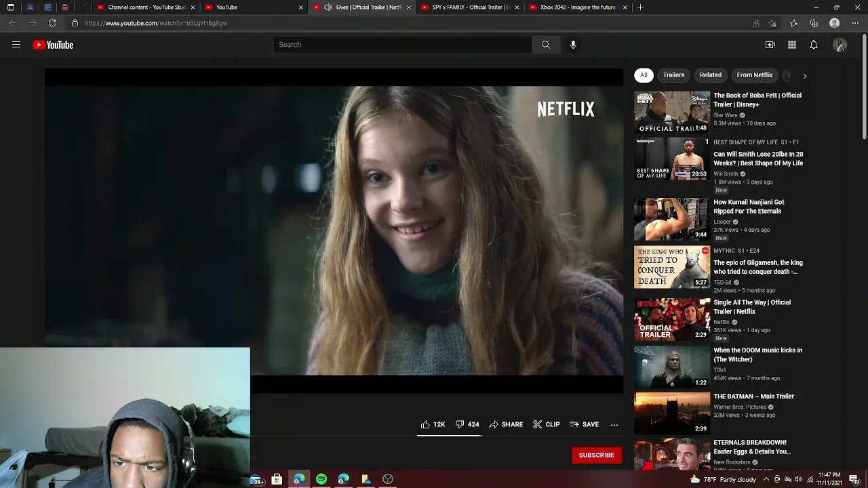Open the three-dot more actions menu
The height and width of the screenshot is (488, 868).
click(614, 424)
